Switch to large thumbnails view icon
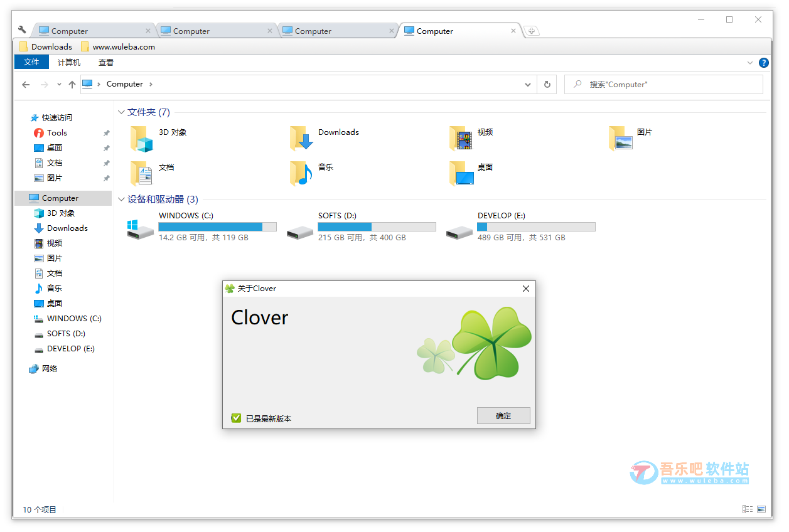Viewport: 789px width, 532px height. point(761,509)
